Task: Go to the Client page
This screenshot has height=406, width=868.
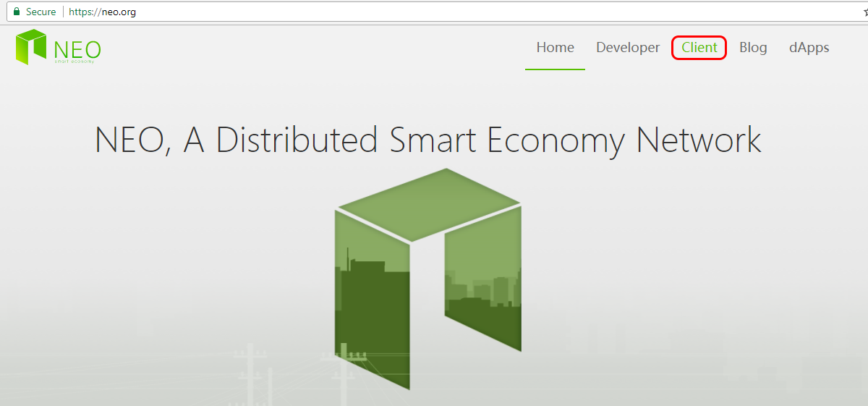Action: pyautogui.click(x=699, y=48)
